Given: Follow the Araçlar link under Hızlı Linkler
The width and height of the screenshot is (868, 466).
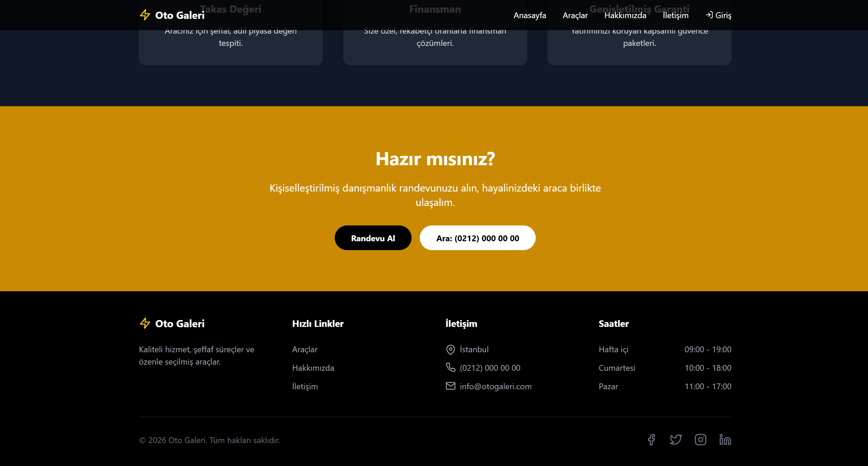Looking at the screenshot, I should click(305, 349).
